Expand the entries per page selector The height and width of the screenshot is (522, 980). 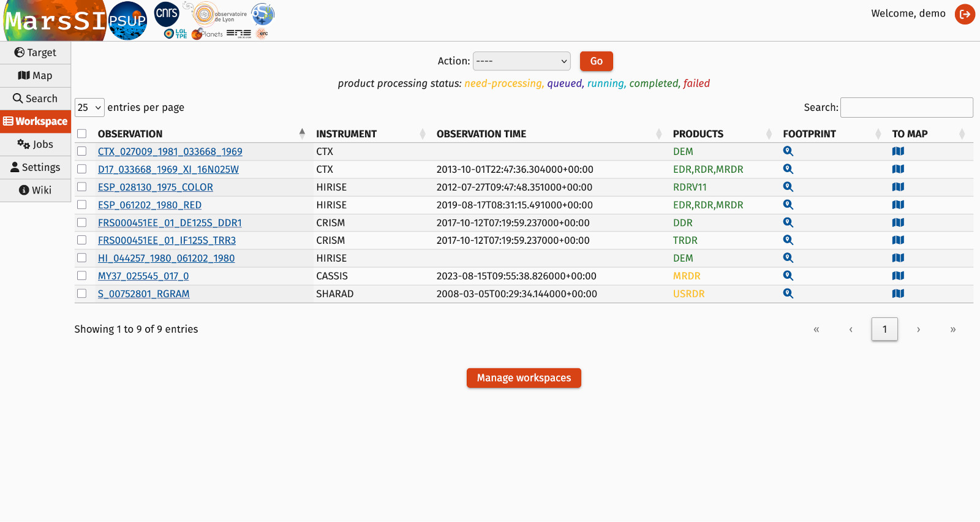point(89,108)
